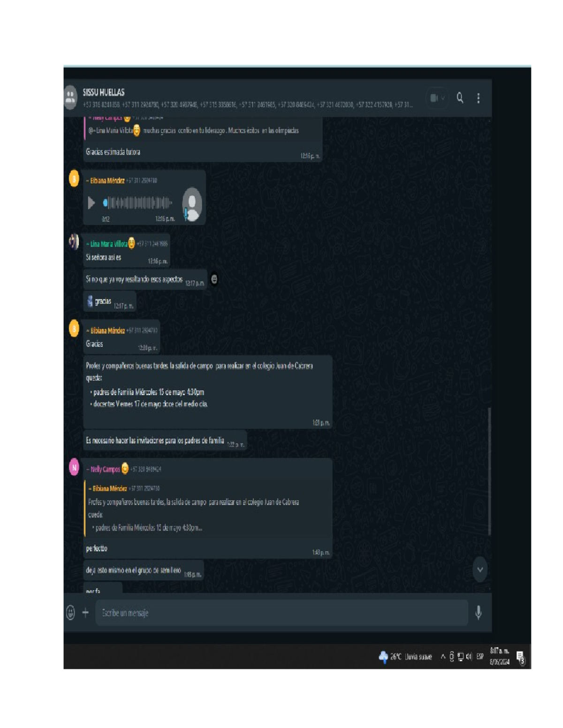This screenshot has height=728, width=563.
Task: Show hidden system tray icons
Action: tap(442, 657)
